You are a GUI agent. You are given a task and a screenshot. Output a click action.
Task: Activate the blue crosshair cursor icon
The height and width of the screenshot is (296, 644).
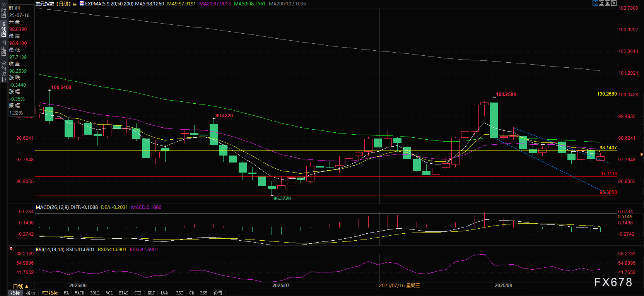tap(595, 3)
